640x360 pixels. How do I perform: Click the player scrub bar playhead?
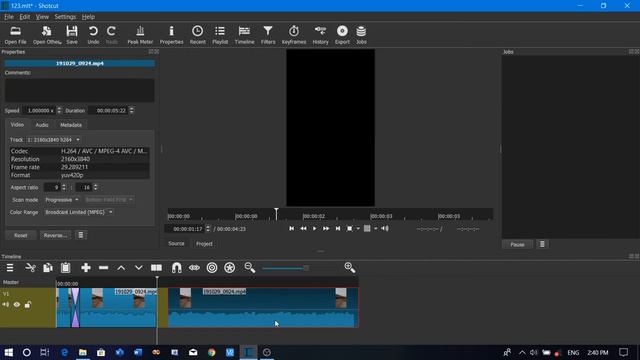276,213
